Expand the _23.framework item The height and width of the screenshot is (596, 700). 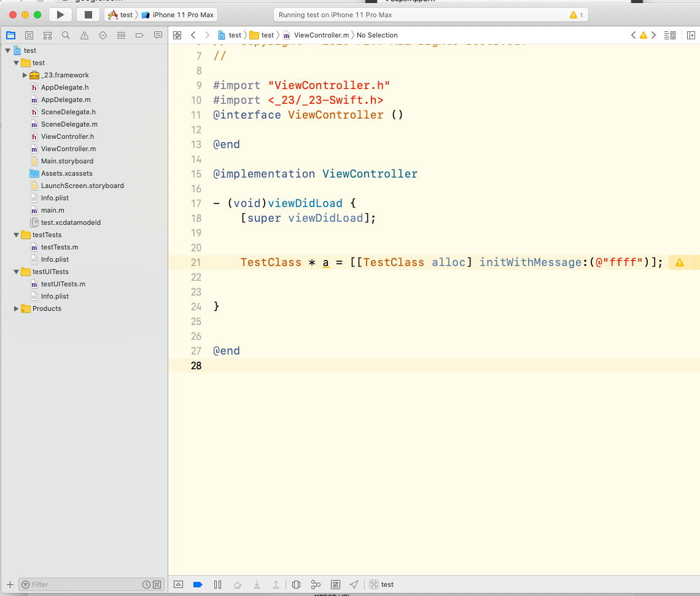tap(25, 75)
